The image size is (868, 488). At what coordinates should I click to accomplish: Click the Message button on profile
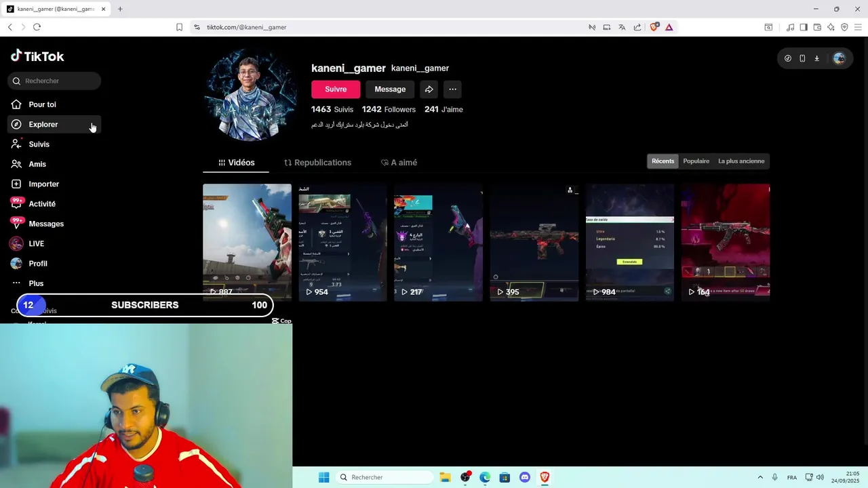click(x=390, y=89)
